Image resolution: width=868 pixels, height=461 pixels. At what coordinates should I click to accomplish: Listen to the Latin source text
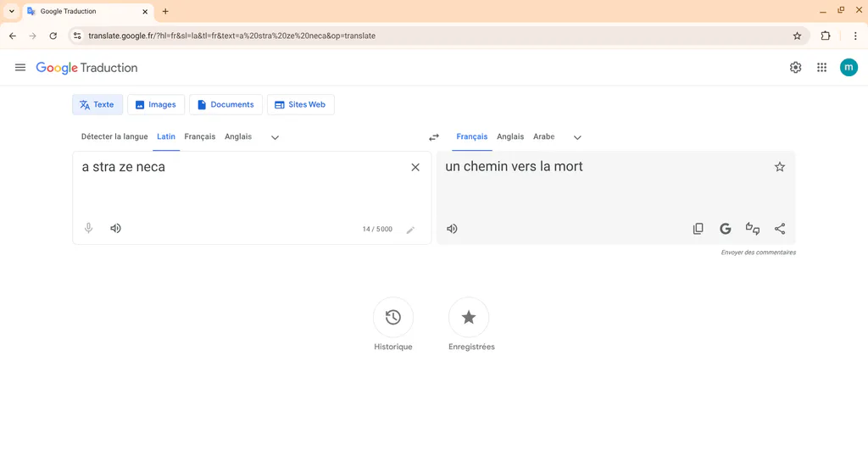pos(115,228)
